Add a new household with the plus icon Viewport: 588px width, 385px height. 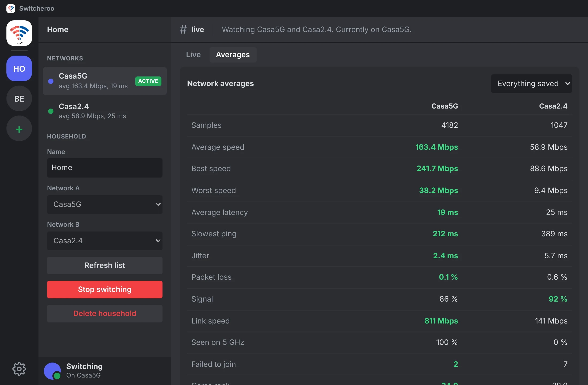click(x=19, y=128)
